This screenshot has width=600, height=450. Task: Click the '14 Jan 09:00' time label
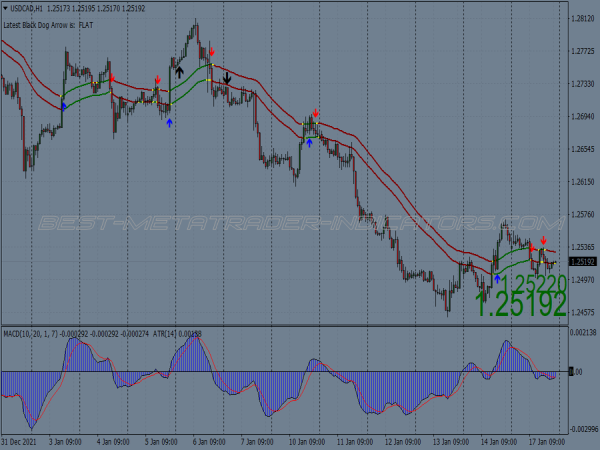pyautogui.click(x=499, y=442)
